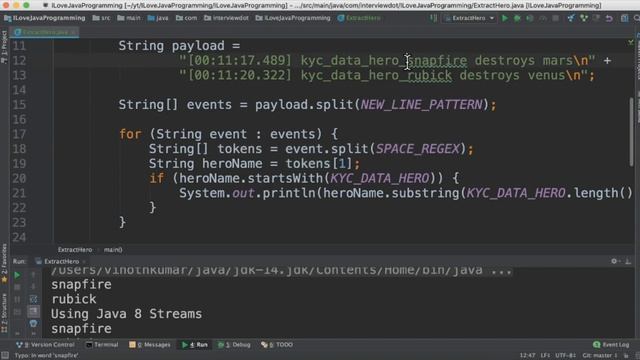This screenshot has height=360, width=640.
Task: Open the TODO tool window
Action: coord(277,345)
